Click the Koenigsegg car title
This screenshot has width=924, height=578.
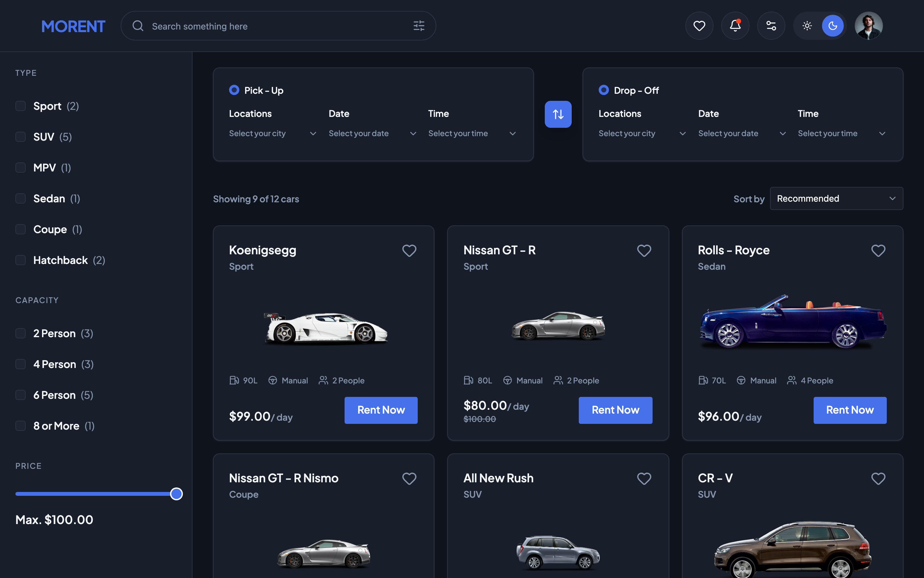263,250
